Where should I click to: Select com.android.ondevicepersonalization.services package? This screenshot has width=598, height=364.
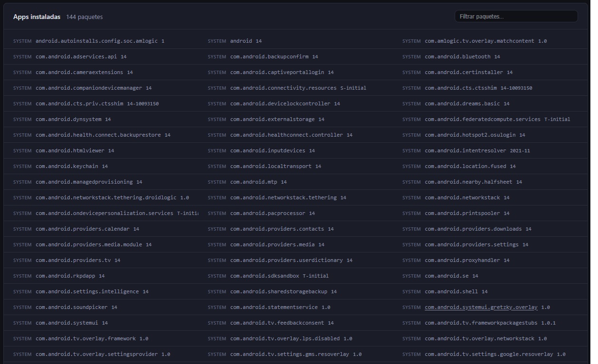(x=104, y=213)
